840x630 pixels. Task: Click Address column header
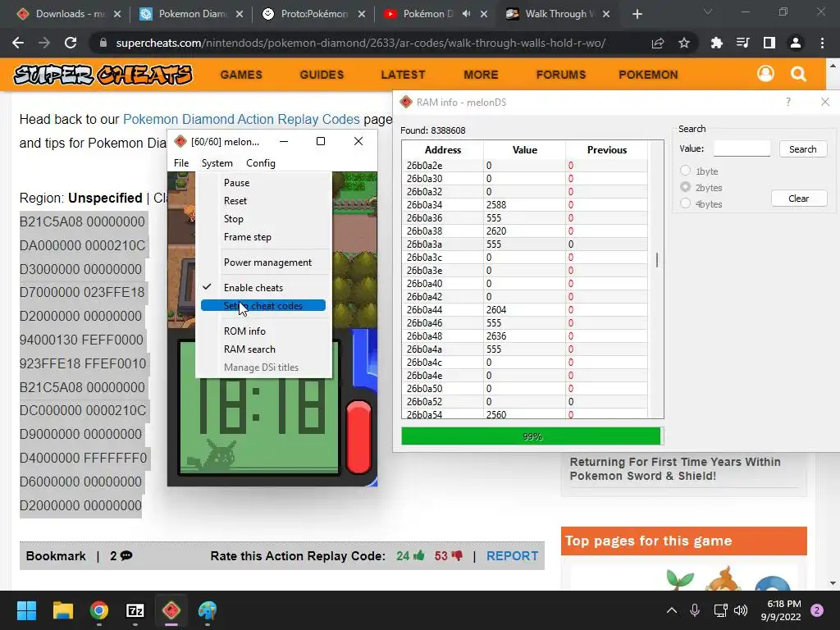442,150
